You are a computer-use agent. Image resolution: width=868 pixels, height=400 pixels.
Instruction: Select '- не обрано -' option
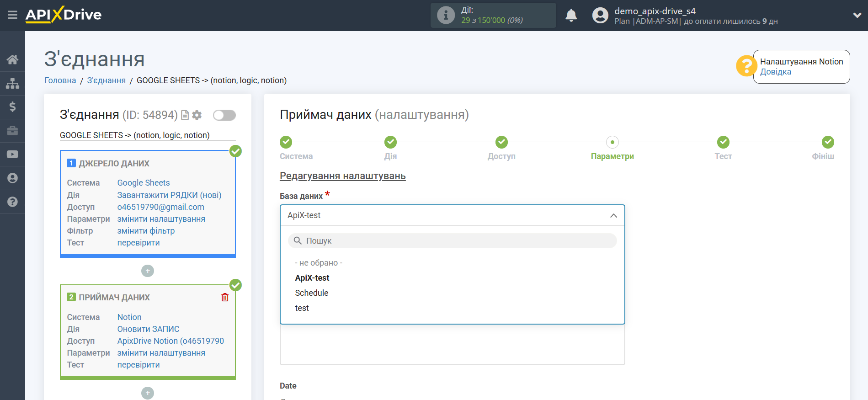[x=319, y=263]
